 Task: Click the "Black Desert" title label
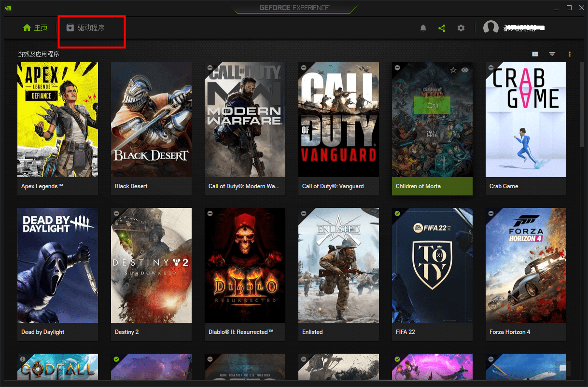pos(131,186)
